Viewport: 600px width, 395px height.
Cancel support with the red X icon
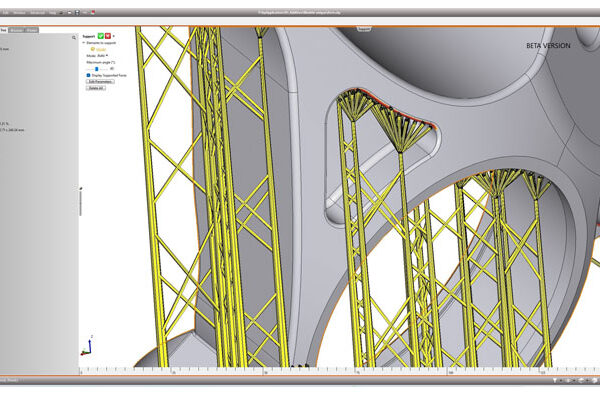(x=108, y=36)
